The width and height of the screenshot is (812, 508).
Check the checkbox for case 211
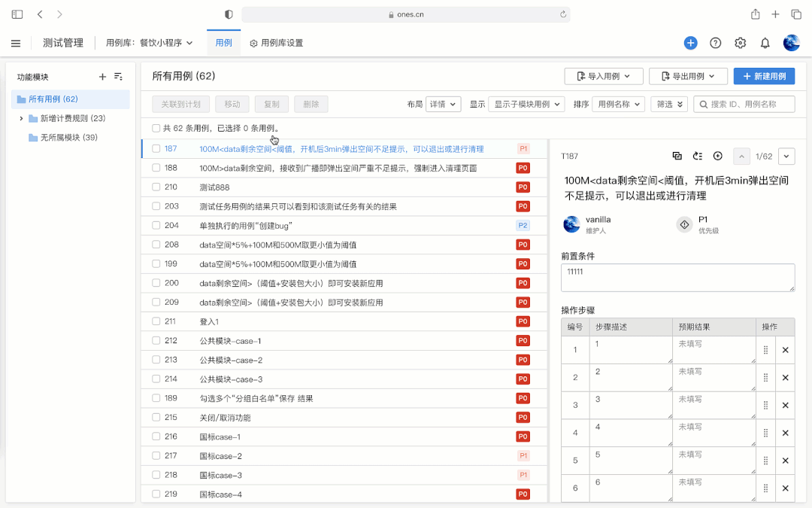point(156,321)
